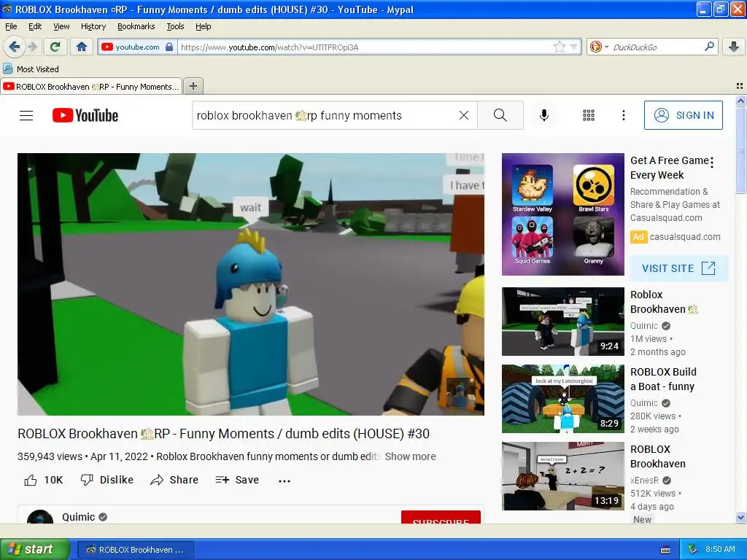747x560 pixels.
Task: Open the Tools menu
Action: point(175,26)
